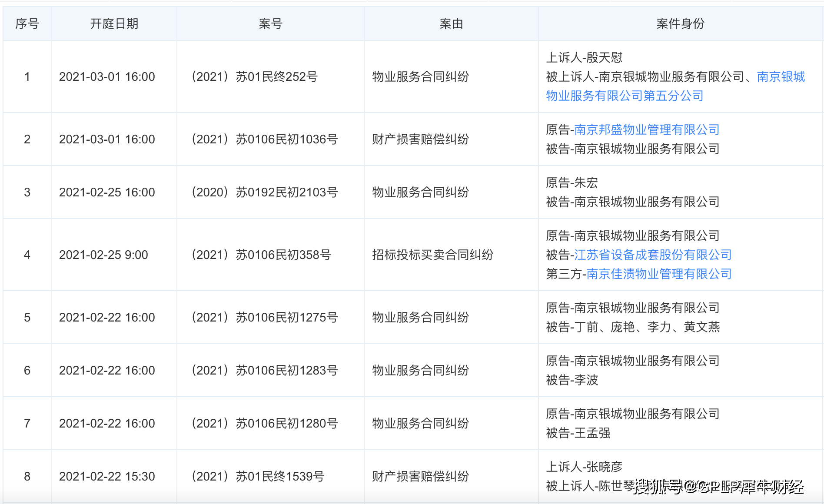Click case number (2021)苏0106民初358号
This screenshot has height=504, width=824.
pos(261,255)
